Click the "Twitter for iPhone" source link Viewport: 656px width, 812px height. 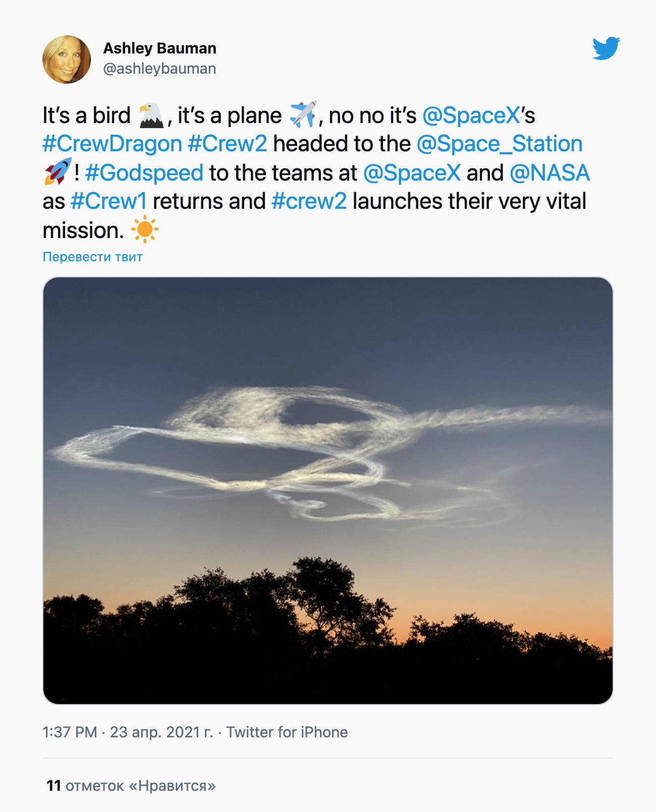287,732
